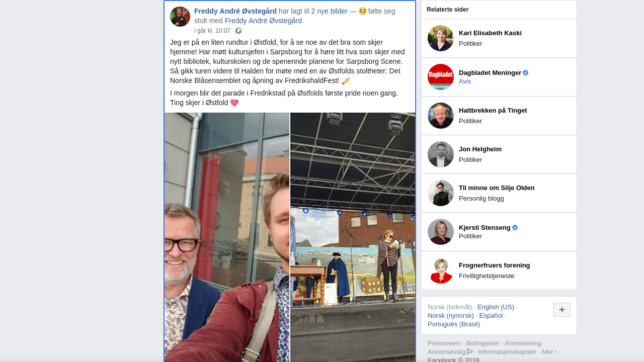Click the post timestamp i går kl. 10:07
Screen dimensions: 644x362
212,31
